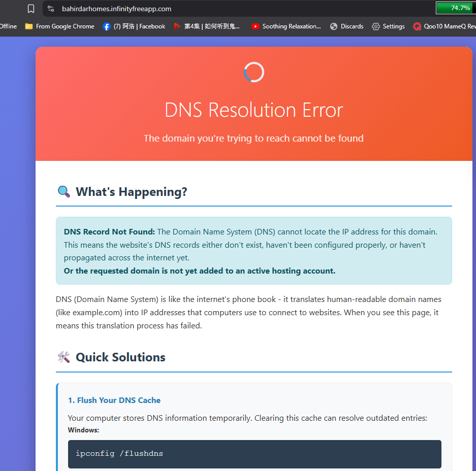Click the loading spinner above the error title

point(254,73)
